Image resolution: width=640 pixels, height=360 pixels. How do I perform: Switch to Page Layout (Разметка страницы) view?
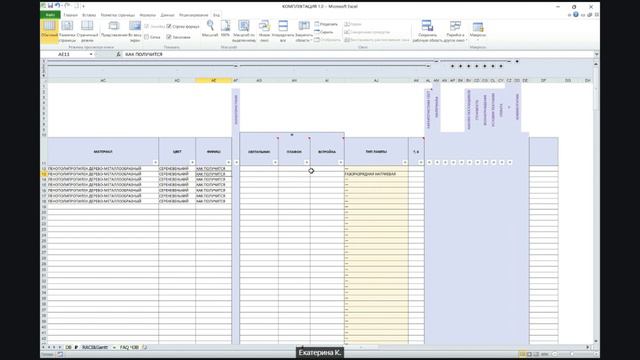click(67, 31)
